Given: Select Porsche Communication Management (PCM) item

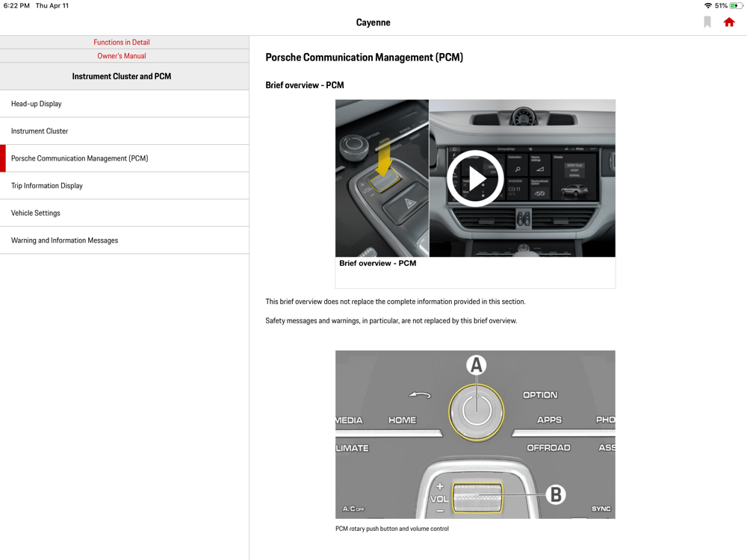Looking at the screenshot, I should point(124,158).
